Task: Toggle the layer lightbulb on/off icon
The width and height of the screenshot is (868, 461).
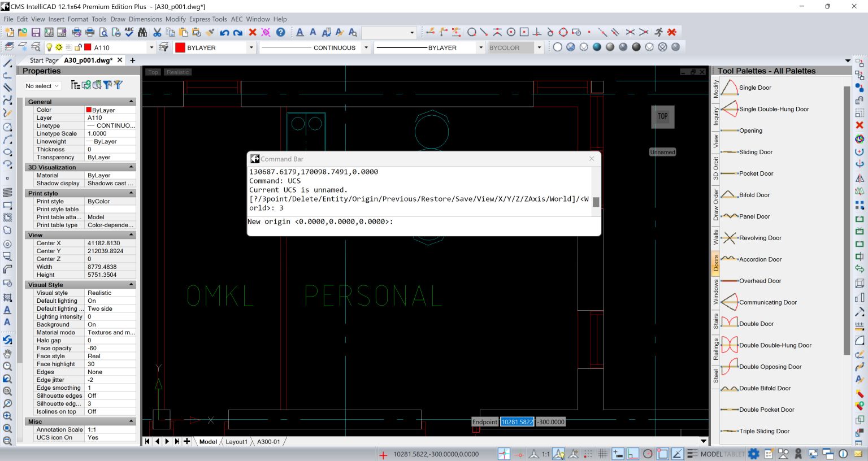Action: 49,47
